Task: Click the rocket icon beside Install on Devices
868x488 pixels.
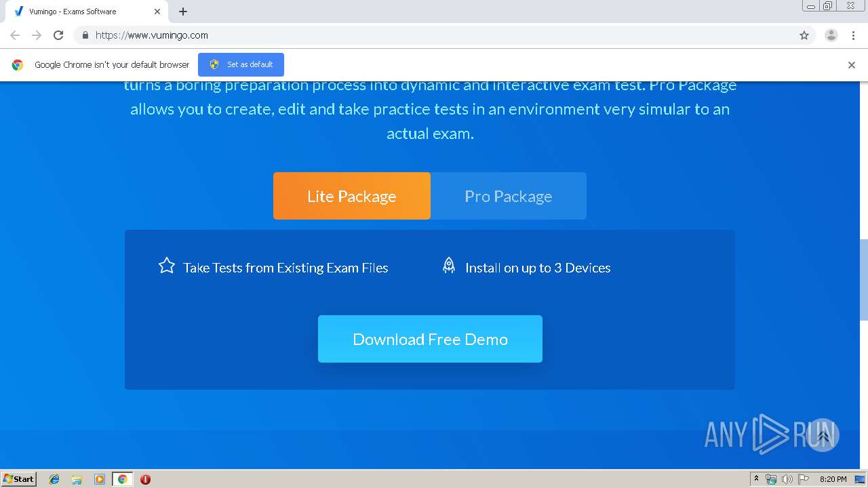Action: point(449,266)
